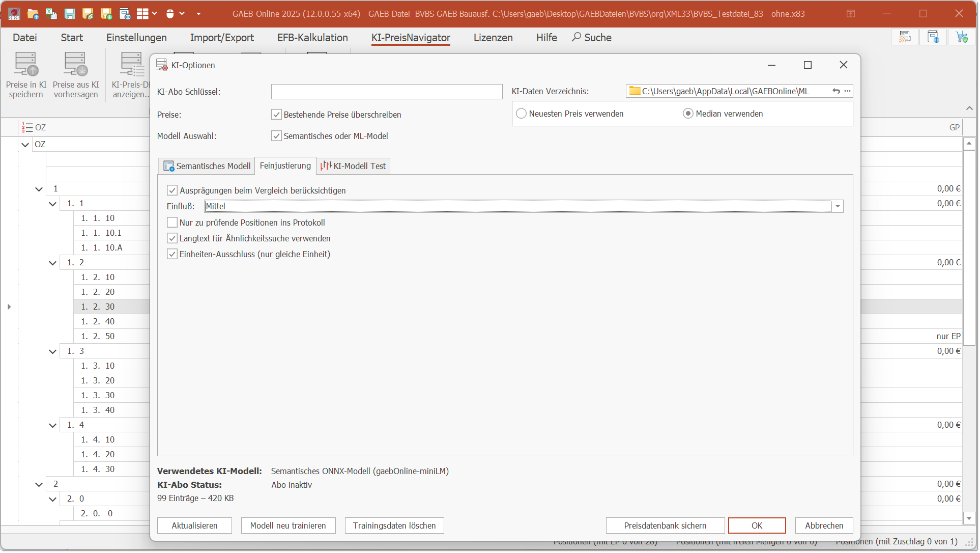The width and height of the screenshot is (980, 553).
Task: Select Neuesten Preis verwenden radio button
Action: 521,114
